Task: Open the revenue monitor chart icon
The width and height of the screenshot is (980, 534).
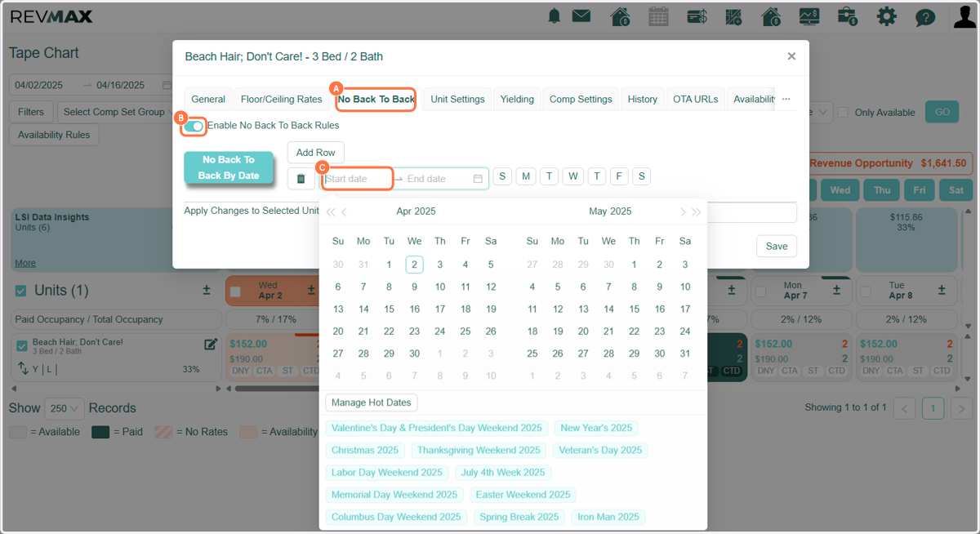Action: tap(808, 16)
